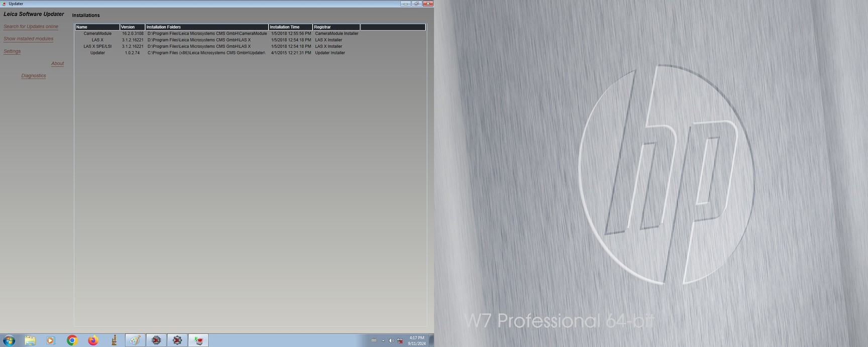Screen dimensions: 868x347
Task: Sort by the Version column header
Action: point(132,27)
